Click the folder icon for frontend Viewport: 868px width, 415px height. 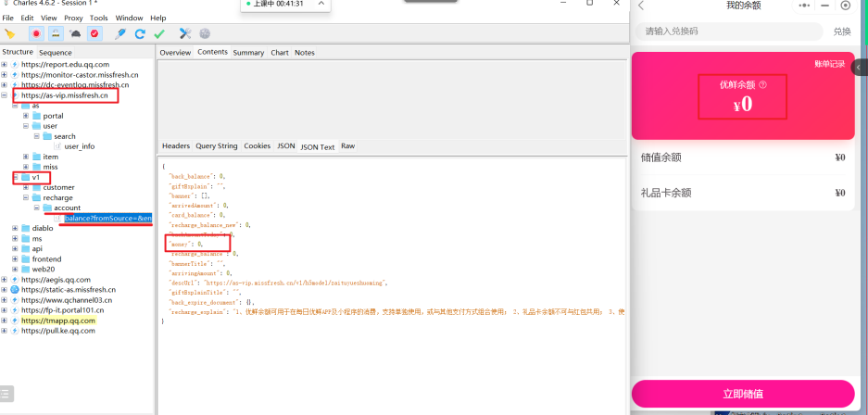click(26, 259)
